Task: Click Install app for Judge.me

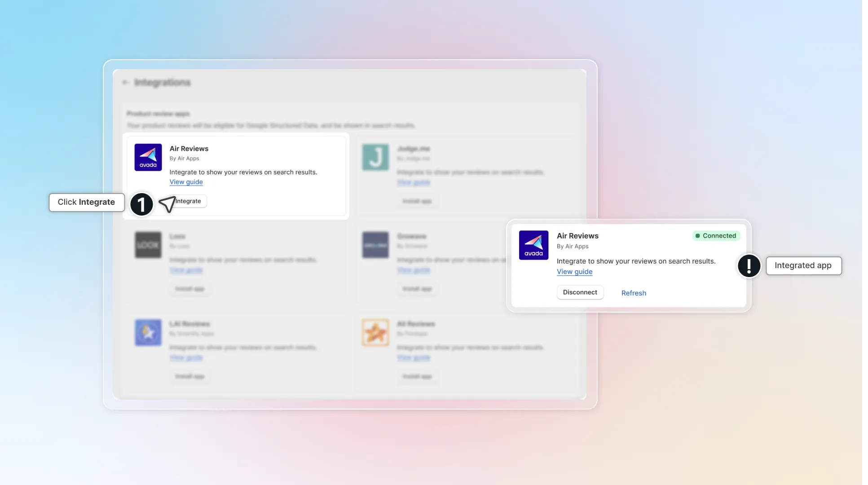Action: [x=417, y=201]
